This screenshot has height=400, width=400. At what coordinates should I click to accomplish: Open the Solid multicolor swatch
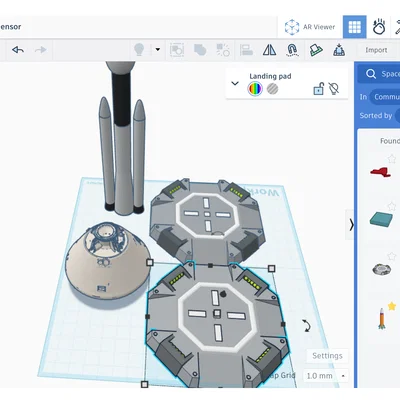(255, 89)
